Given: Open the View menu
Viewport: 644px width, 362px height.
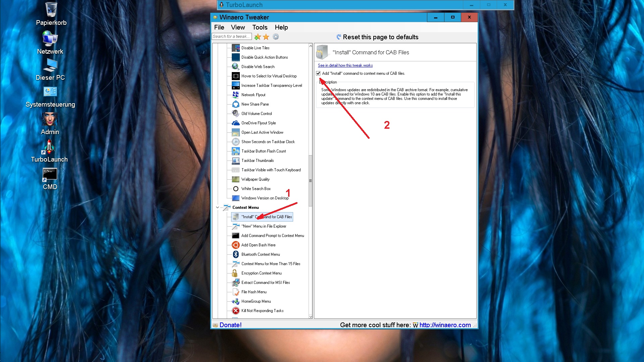Looking at the screenshot, I should tap(238, 27).
